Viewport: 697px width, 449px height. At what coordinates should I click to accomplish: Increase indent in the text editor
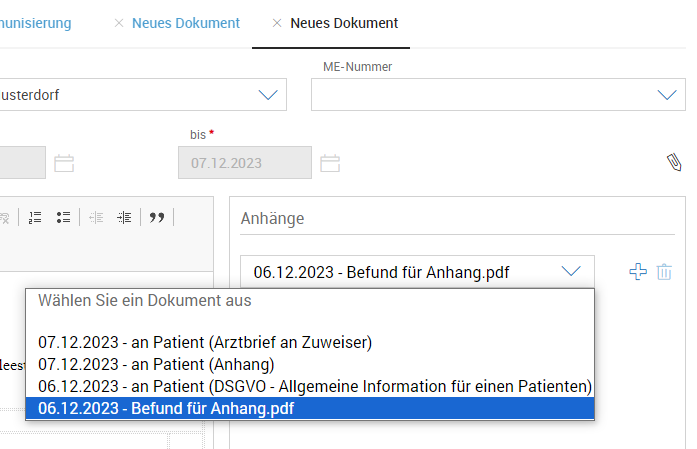click(x=124, y=217)
